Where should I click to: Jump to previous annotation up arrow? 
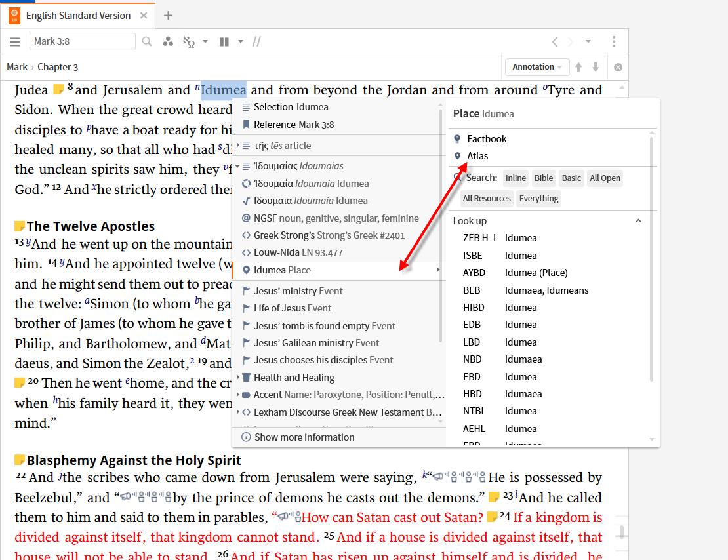click(x=578, y=68)
